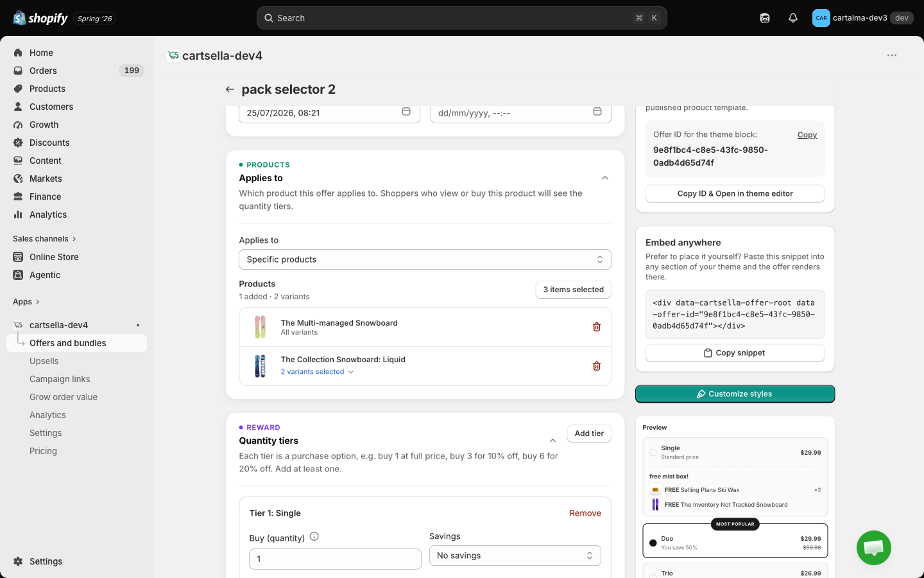Click the Online Store icon

[x=18, y=257]
